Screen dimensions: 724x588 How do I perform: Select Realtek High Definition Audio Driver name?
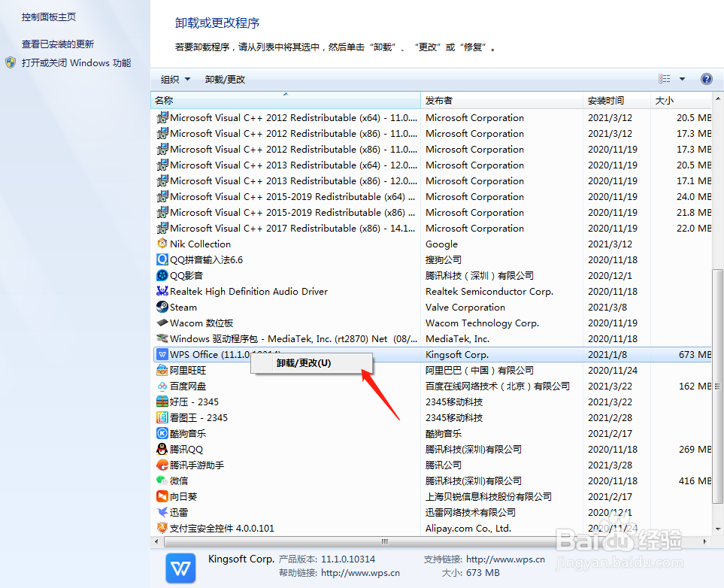point(248,292)
